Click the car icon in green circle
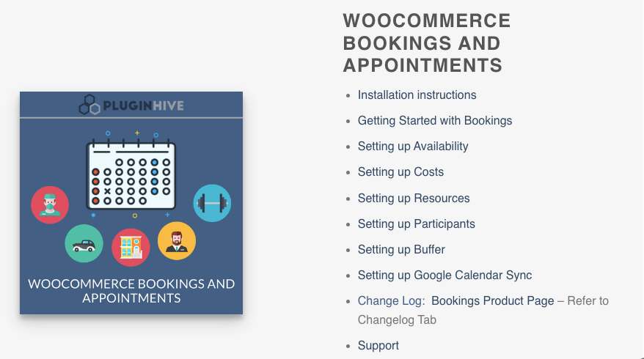This screenshot has height=359, width=644. tap(84, 243)
